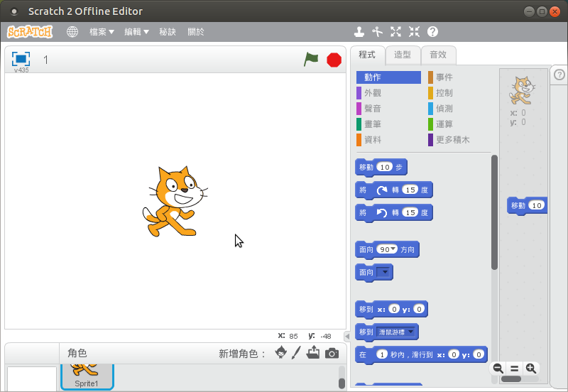Image resolution: width=568 pixels, height=392 pixels.
Task: Select the 聲音 sound category
Action: click(x=388, y=109)
